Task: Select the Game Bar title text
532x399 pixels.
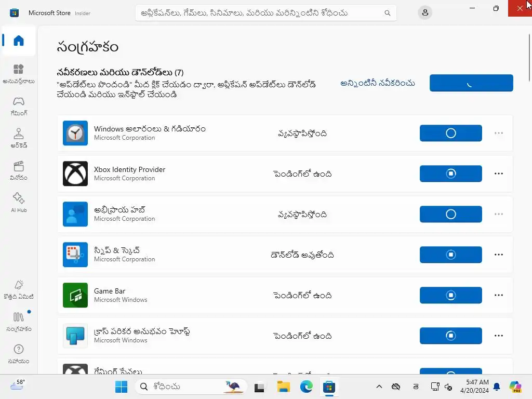Action: coord(110,291)
